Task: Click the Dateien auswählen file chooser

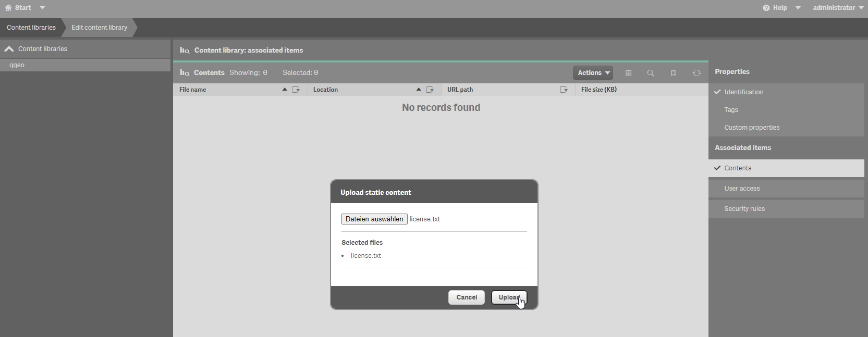Action: [x=374, y=219]
